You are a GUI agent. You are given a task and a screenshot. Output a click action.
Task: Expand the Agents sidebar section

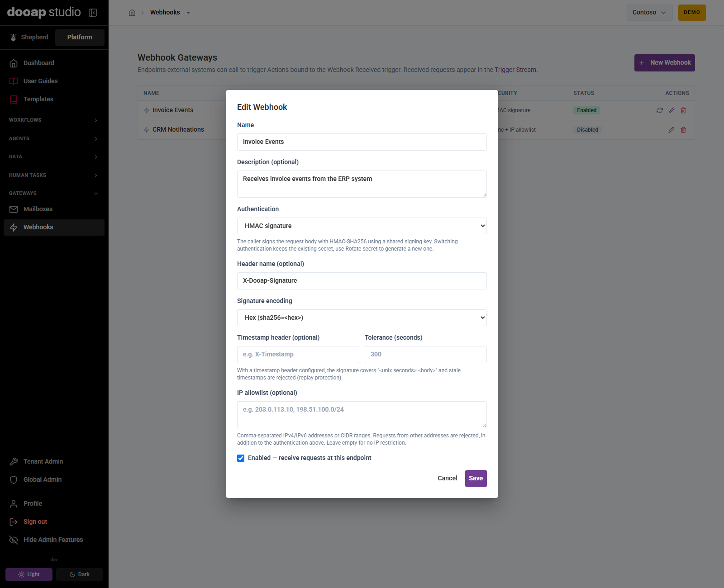pos(54,139)
